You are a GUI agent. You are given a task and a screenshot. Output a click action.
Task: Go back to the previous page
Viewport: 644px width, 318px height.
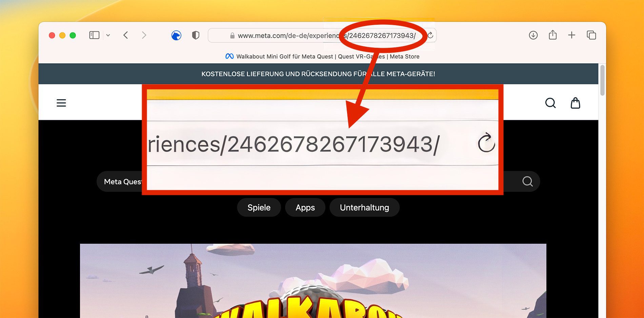126,35
